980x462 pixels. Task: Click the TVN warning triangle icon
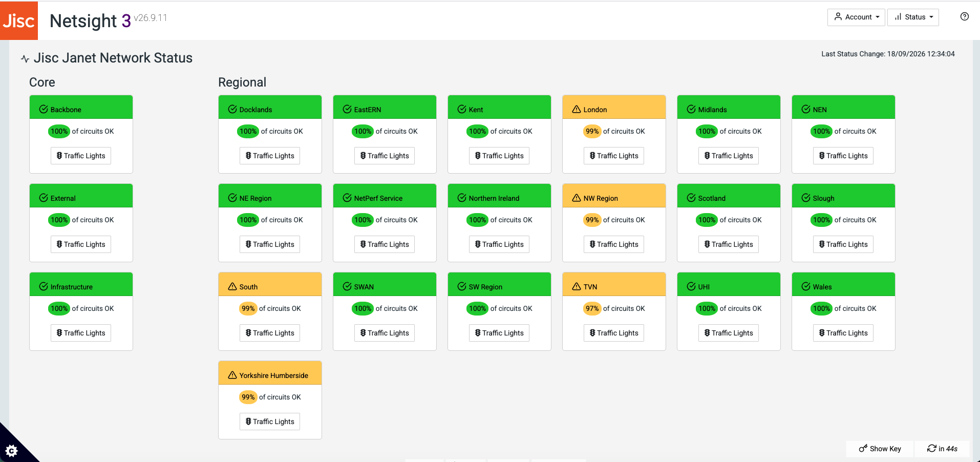coord(577,286)
